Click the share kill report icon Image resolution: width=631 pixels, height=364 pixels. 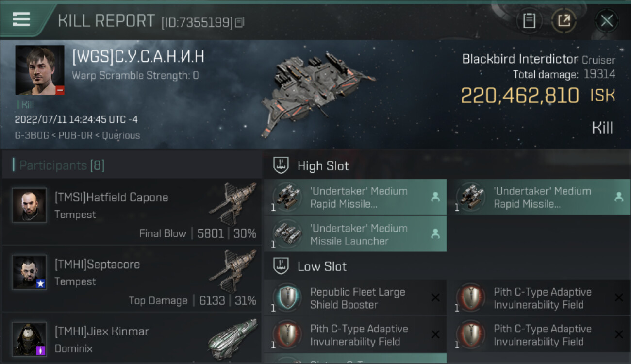564,21
